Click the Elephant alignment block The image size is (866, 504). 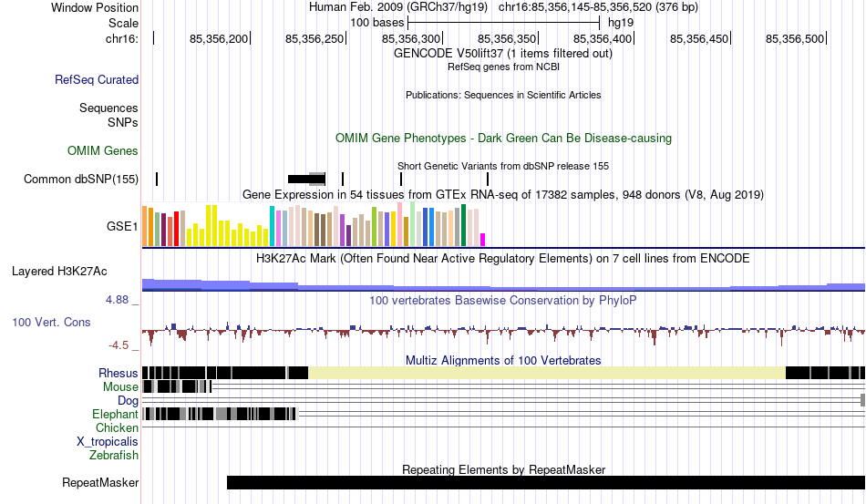(x=221, y=414)
